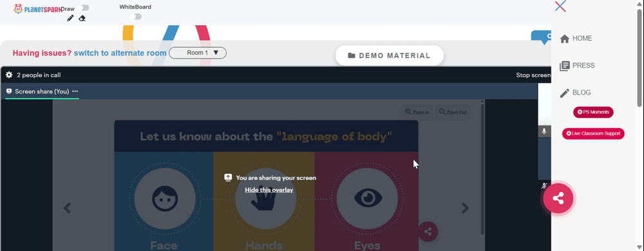644x251 pixels.
Task: Toggle the WhiteBoard switch
Action: (x=135, y=16)
